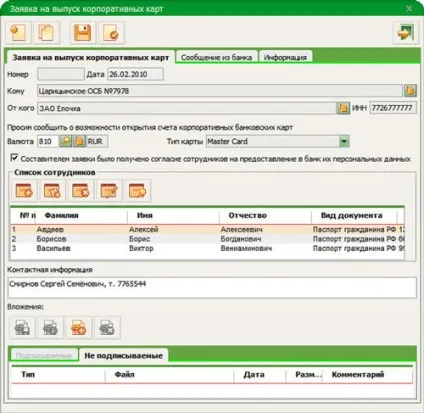The width and height of the screenshot is (424, 413).
Task: Open the bank branch lookup beside Кому
Action: pyautogui.click(x=410, y=91)
